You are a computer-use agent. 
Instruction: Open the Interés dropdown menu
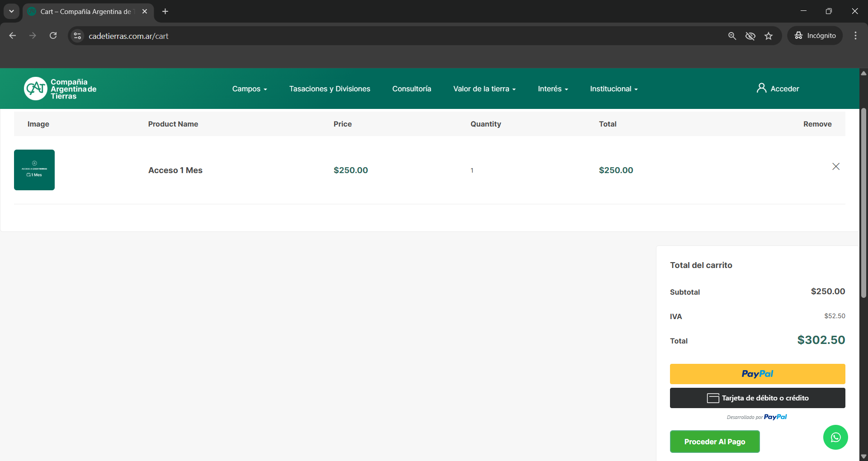click(552, 89)
